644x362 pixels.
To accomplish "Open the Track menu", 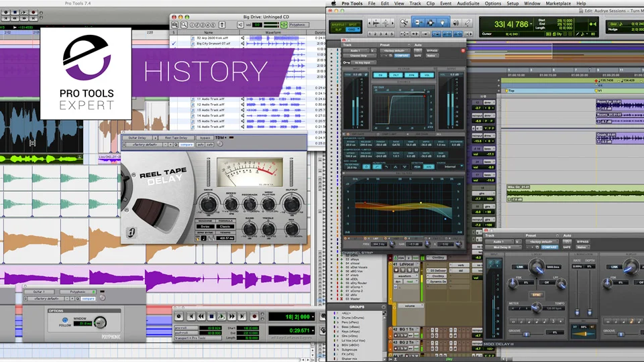I will pos(415,3).
